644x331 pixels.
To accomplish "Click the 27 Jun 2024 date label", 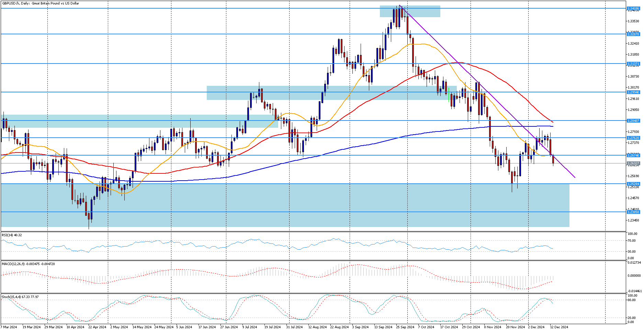I will coord(229,327).
